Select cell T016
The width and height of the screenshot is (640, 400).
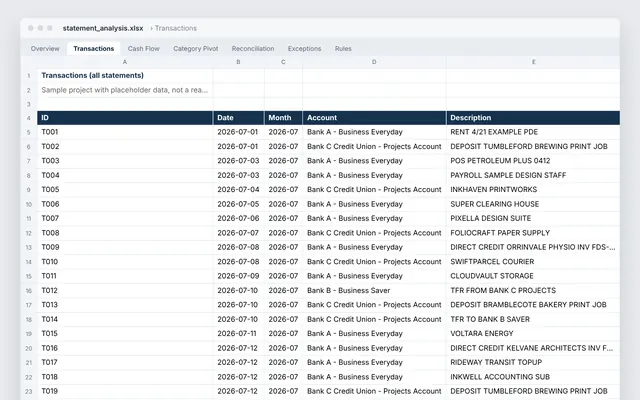124,348
